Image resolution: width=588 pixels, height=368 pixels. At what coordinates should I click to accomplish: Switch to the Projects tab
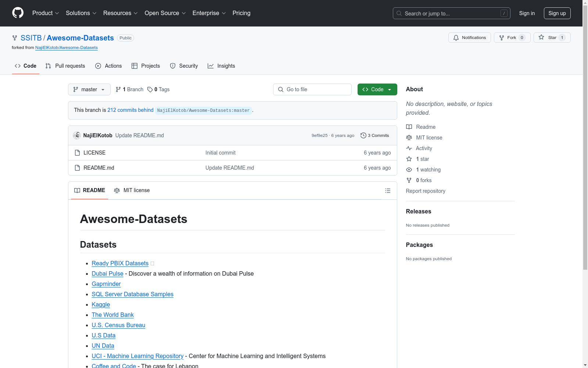tap(146, 66)
